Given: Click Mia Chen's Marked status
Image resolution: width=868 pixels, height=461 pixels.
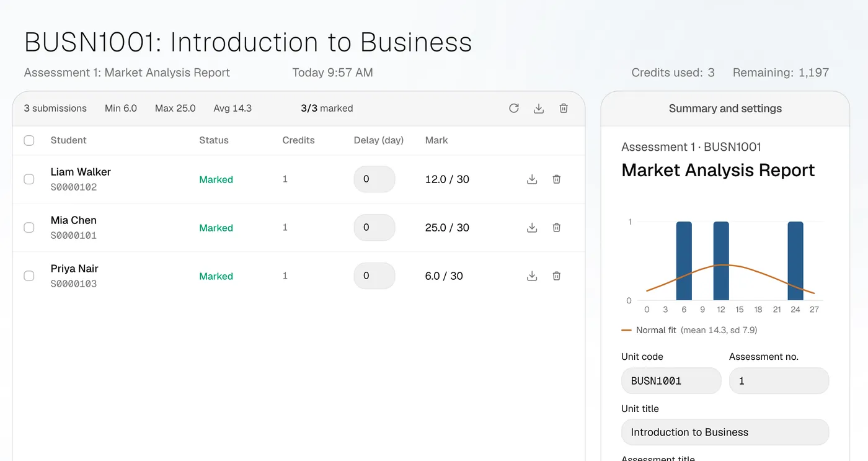Looking at the screenshot, I should pyautogui.click(x=216, y=228).
